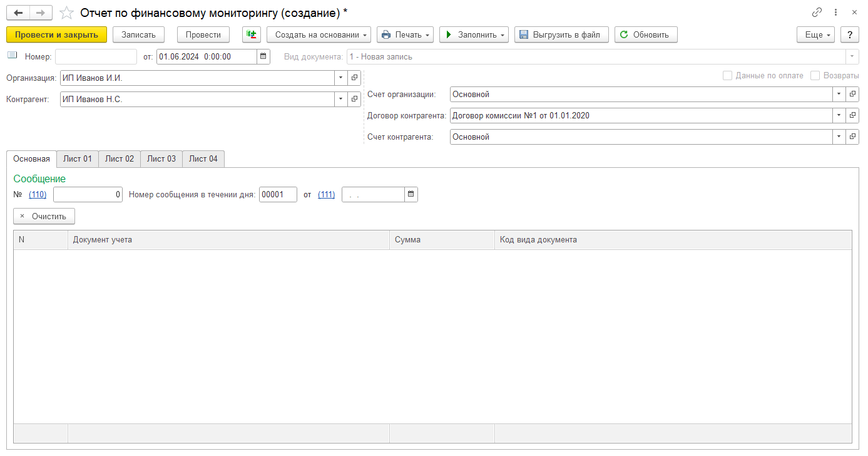Screen dimensions: 868x456
Task: Click Выгрузить в файл button
Action: (x=561, y=34)
